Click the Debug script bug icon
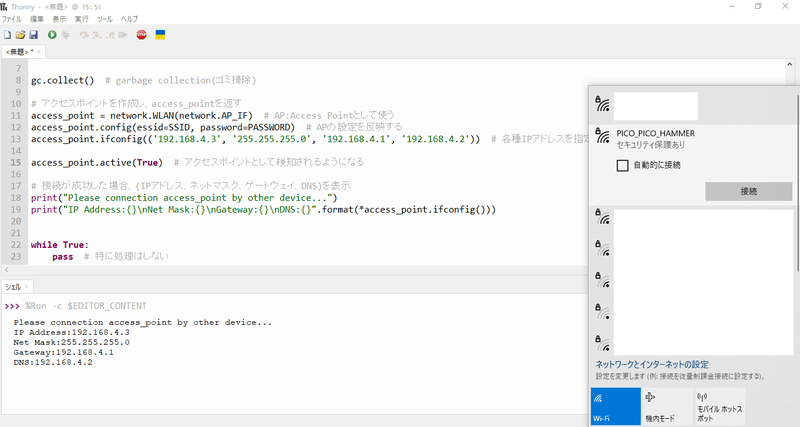This screenshot has width=800, height=427. (x=66, y=34)
